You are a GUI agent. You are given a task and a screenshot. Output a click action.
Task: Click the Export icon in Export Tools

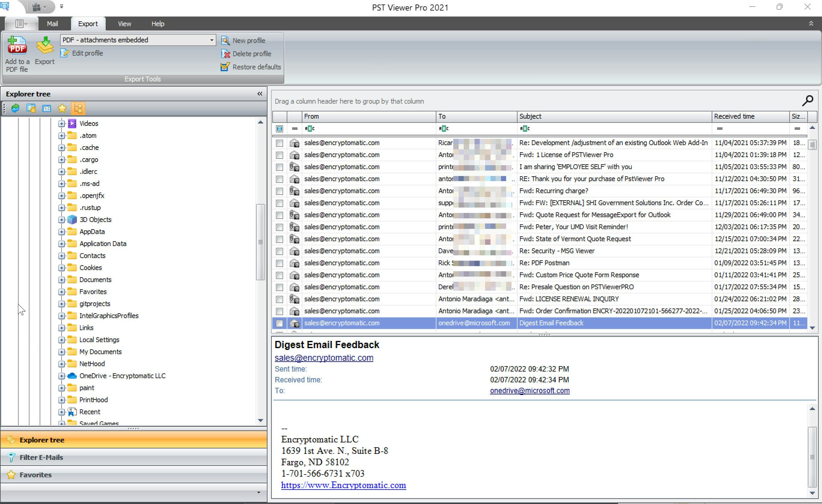coord(44,46)
